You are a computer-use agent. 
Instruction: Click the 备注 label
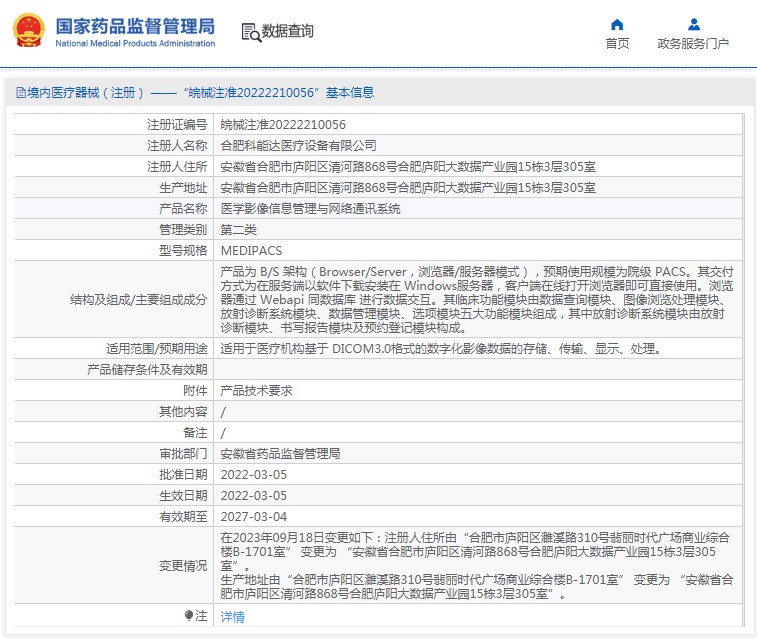pyautogui.click(x=195, y=432)
